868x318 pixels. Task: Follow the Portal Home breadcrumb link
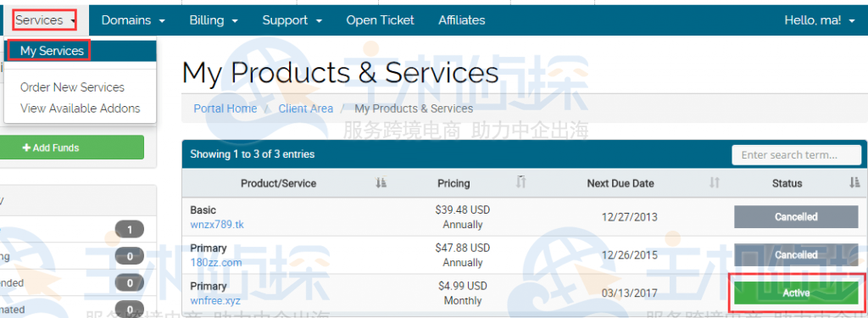point(225,109)
